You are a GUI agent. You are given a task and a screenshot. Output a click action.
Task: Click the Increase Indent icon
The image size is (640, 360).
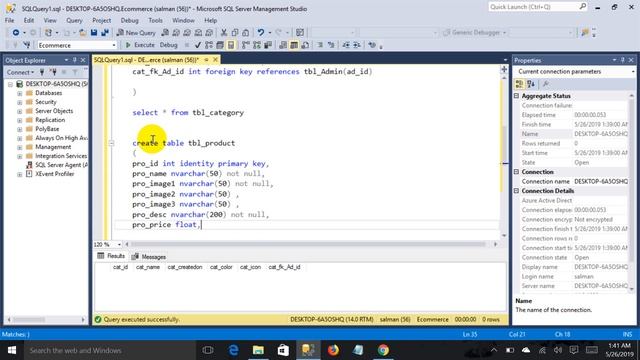click(357, 45)
